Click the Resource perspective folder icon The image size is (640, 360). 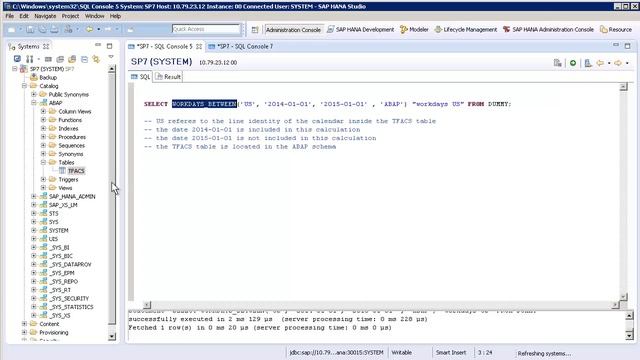pyautogui.click(x=603, y=29)
